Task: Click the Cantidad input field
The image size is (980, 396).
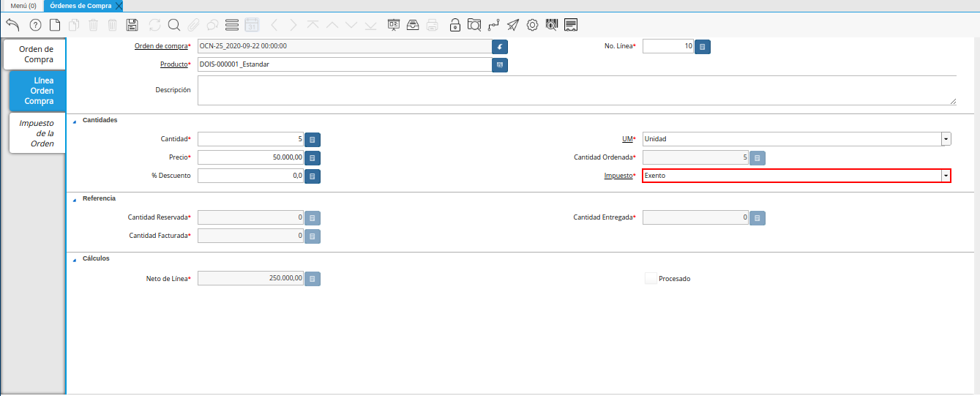Action: tap(251, 139)
